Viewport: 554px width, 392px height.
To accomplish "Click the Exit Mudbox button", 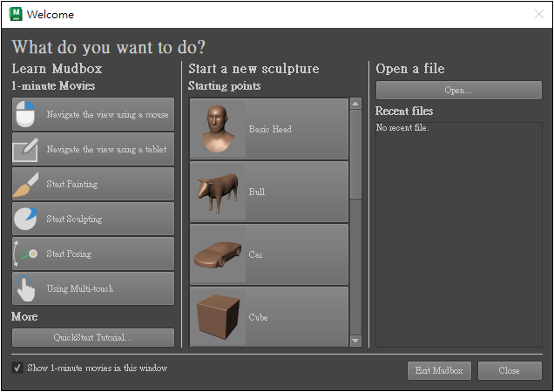I will 439,370.
